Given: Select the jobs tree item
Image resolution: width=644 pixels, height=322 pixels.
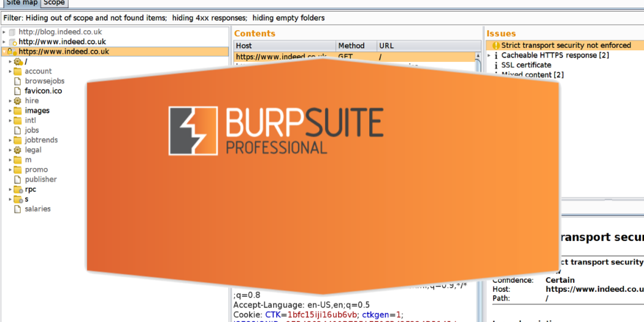Looking at the screenshot, I should (x=32, y=130).
